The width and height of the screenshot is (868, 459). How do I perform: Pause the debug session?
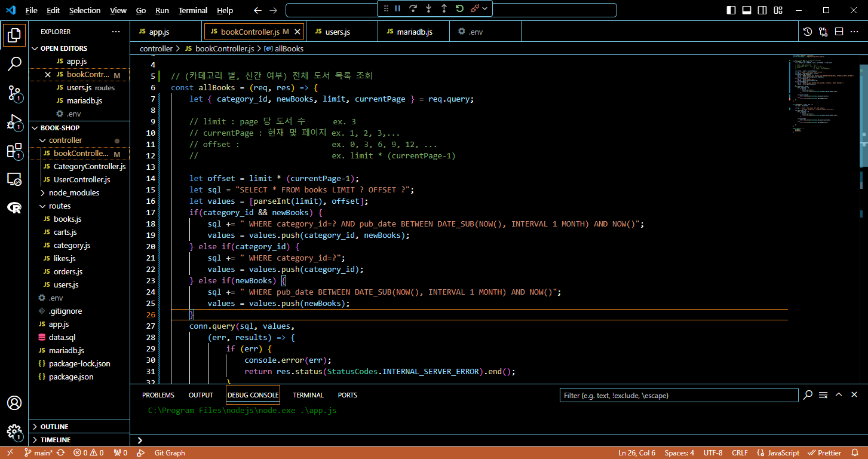[397, 8]
